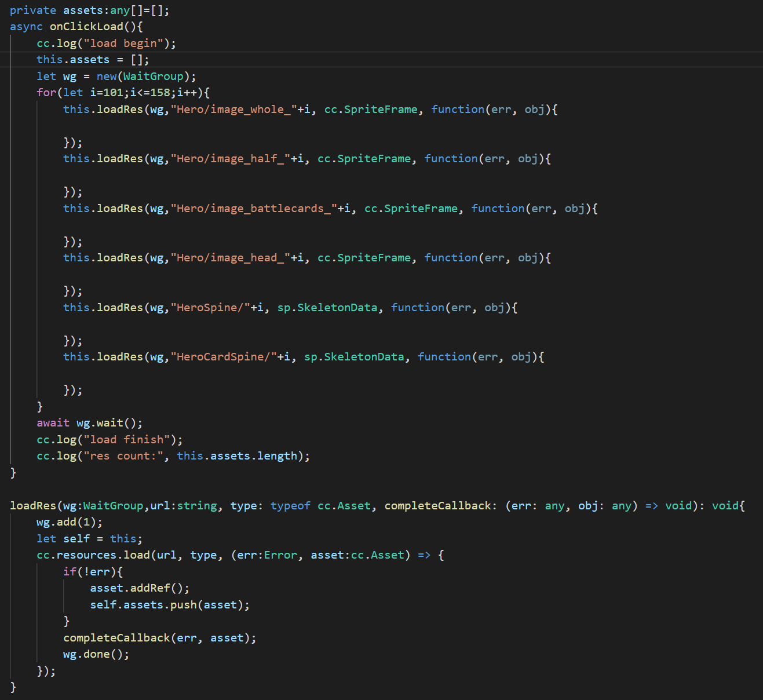Click the 'onClickLoad' method name
Viewport: 763px width, 700px height.
(86, 27)
